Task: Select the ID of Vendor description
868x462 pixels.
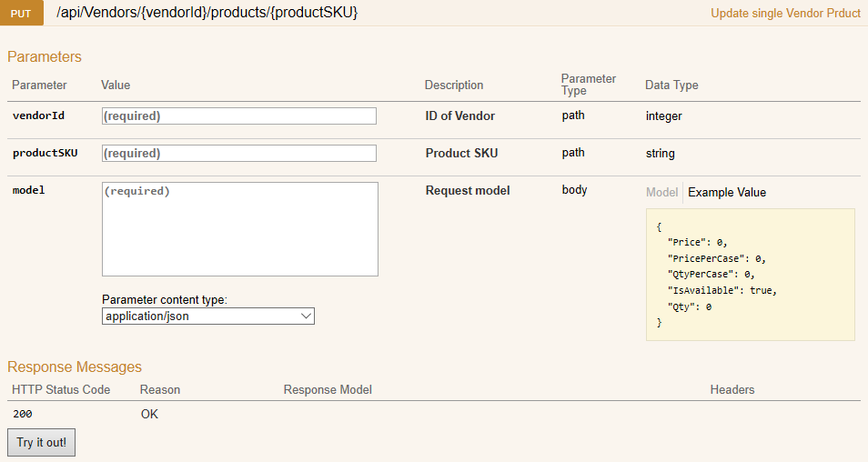Action: tap(460, 116)
